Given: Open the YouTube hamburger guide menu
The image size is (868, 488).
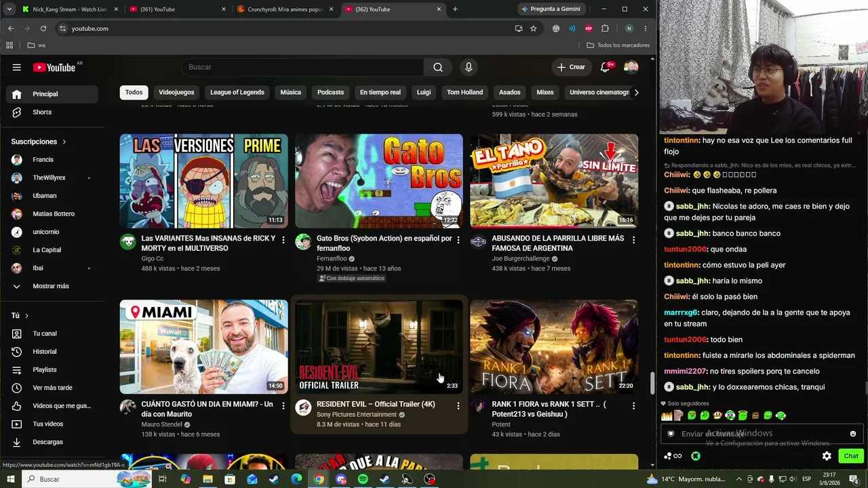Looking at the screenshot, I should 17,67.
